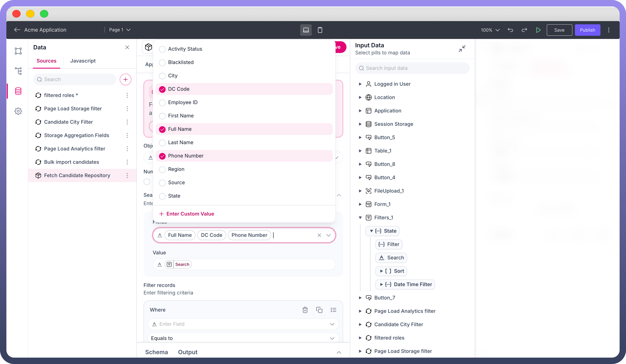Check the Employee ID option
Image resolution: width=626 pixels, height=364 pixels.
(162, 102)
